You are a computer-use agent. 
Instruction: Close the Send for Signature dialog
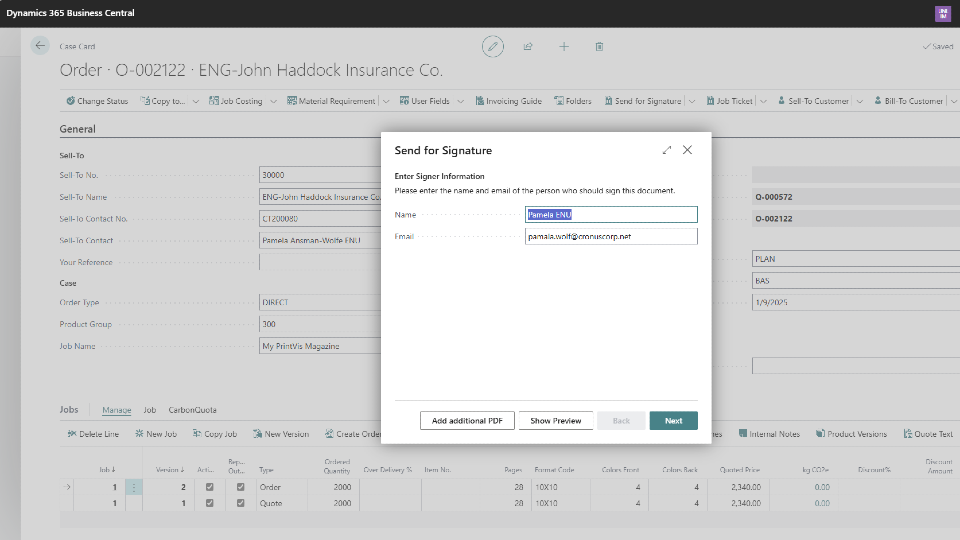[688, 150]
